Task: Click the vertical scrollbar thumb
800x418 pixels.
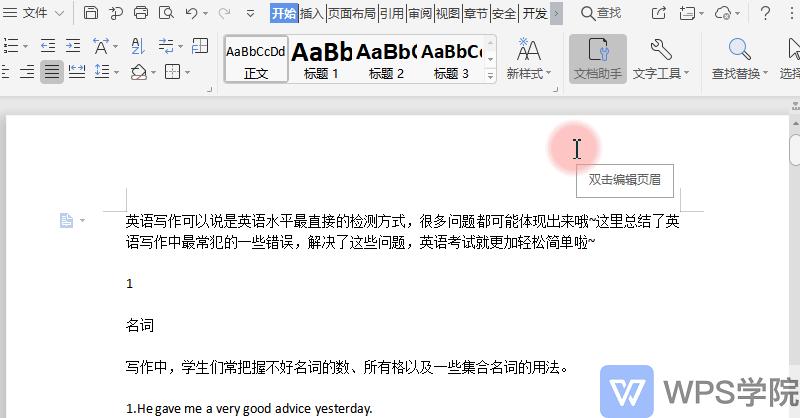Action: 795,149
